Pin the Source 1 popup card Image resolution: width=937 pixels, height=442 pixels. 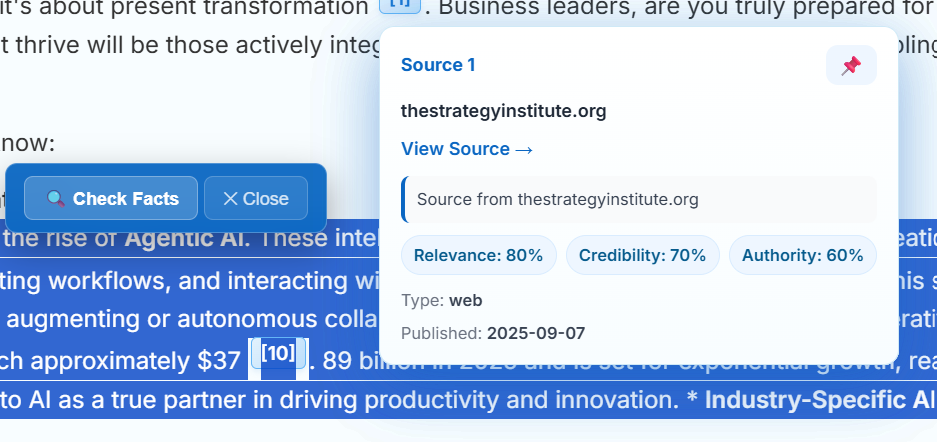(850, 66)
